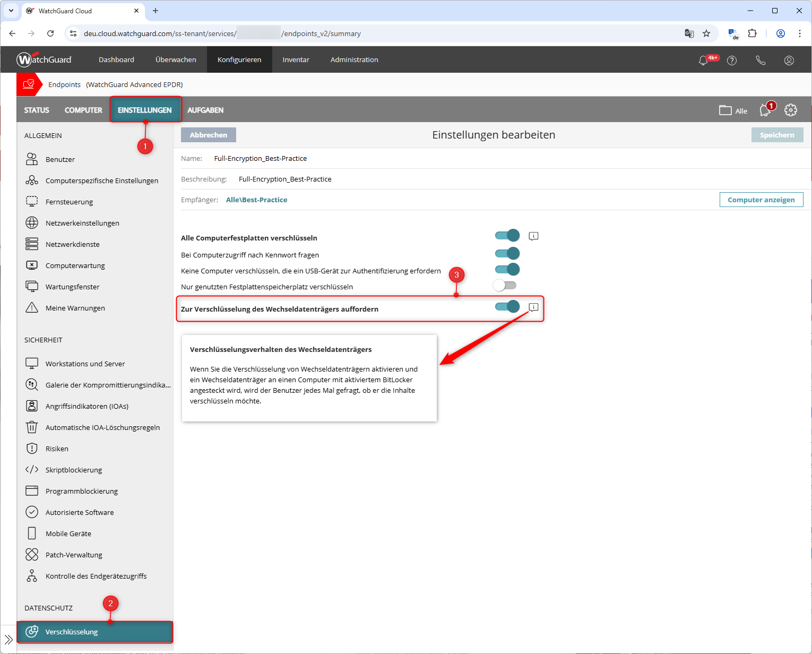Open the Chrome three-dot menu
Image resolution: width=812 pixels, height=654 pixels.
click(800, 33)
